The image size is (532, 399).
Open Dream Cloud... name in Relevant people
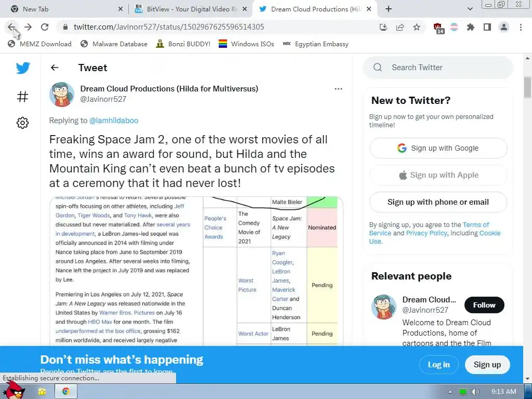click(x=429, y=300)
